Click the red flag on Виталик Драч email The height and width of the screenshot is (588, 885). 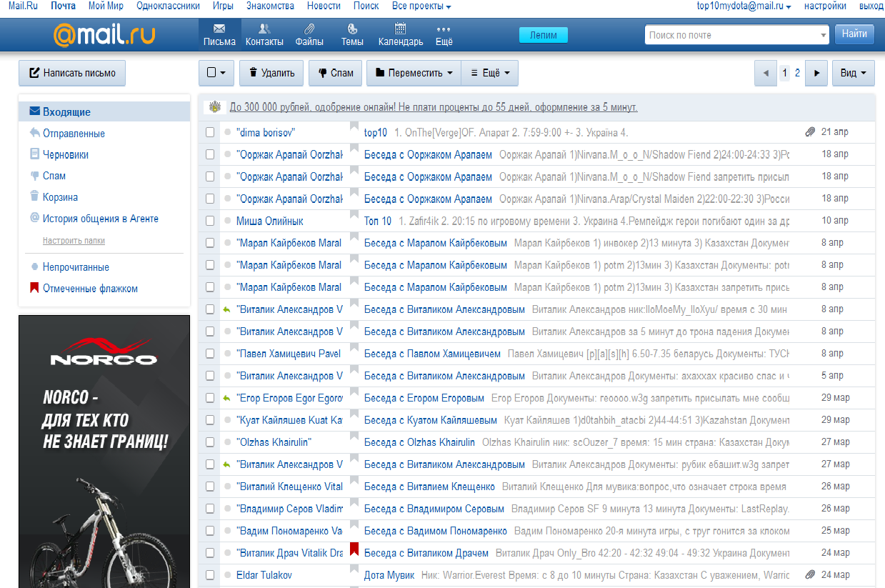[354, 549]
